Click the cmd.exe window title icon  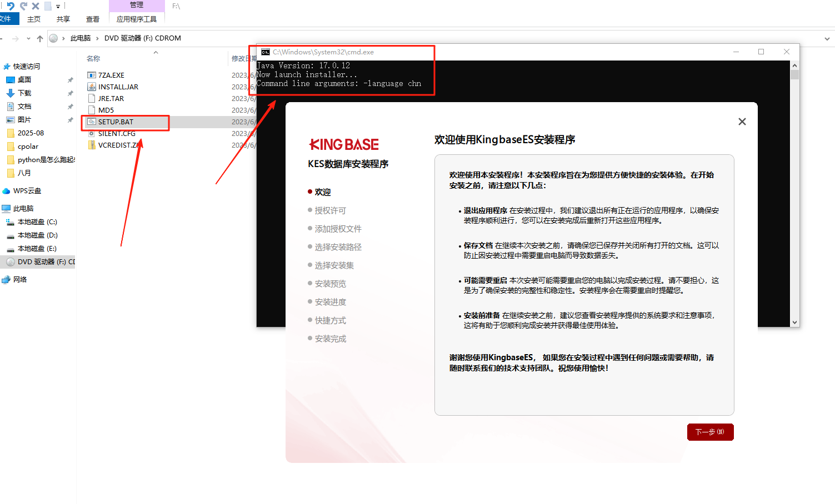[266, 52]
